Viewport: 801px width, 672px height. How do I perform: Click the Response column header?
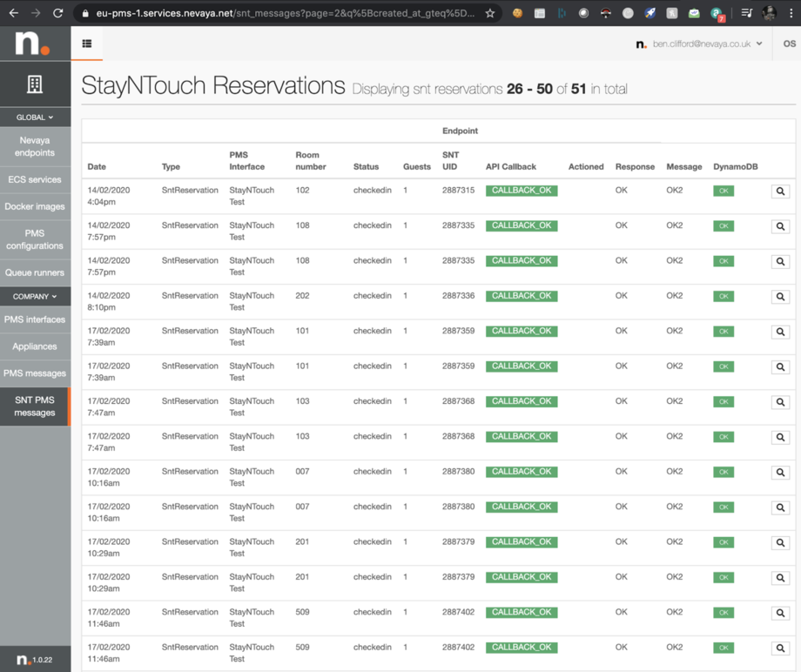[635, 166]
